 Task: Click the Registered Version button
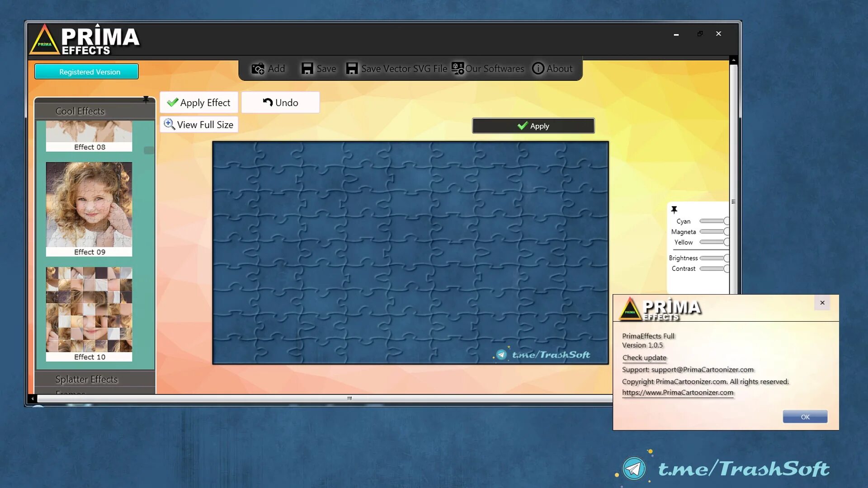tap(86, 71)
